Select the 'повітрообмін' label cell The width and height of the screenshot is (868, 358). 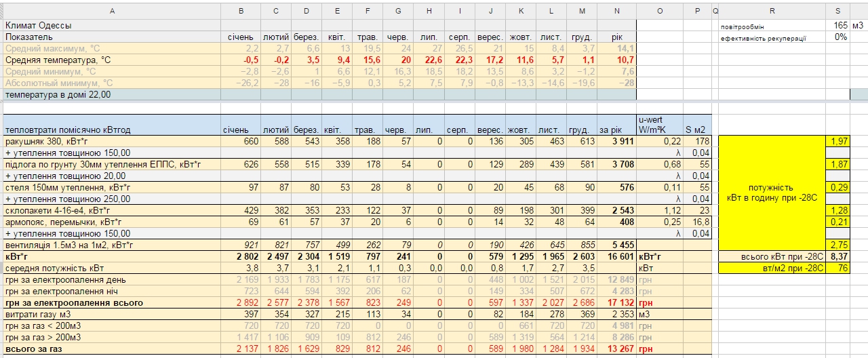[772, 25]
